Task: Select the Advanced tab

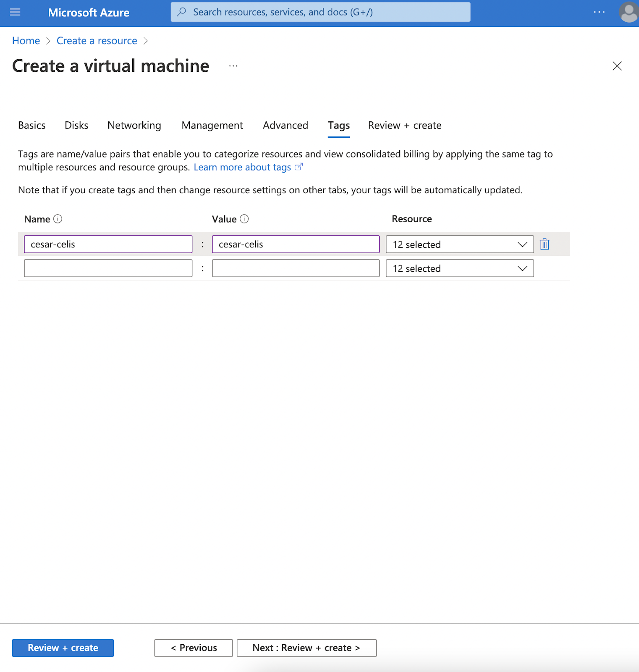Action: [285, 126]
